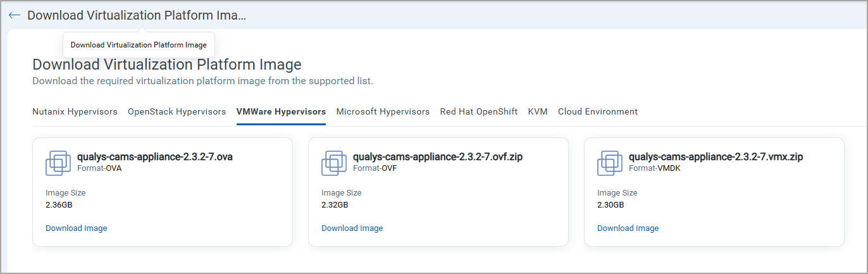
Task: Open the Microsoft Hypervisors tab
Action: click(383, 111)
